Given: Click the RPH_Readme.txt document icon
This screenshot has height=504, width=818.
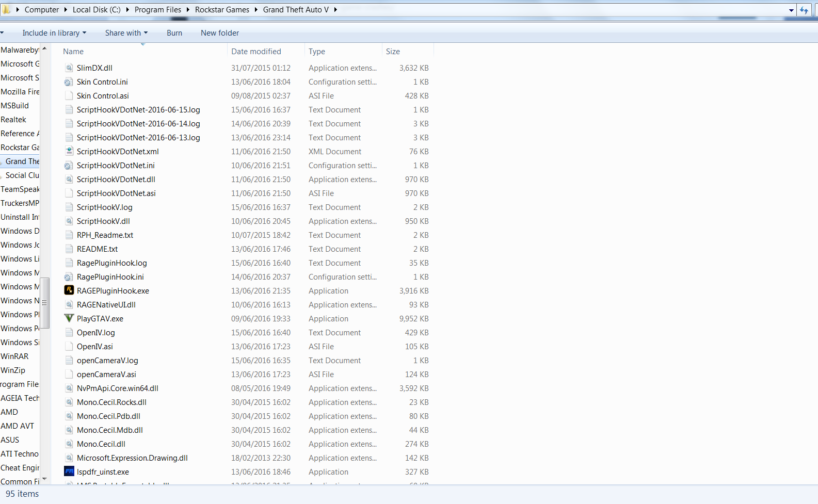Looking at the screenshot, I should click(69, 235).
